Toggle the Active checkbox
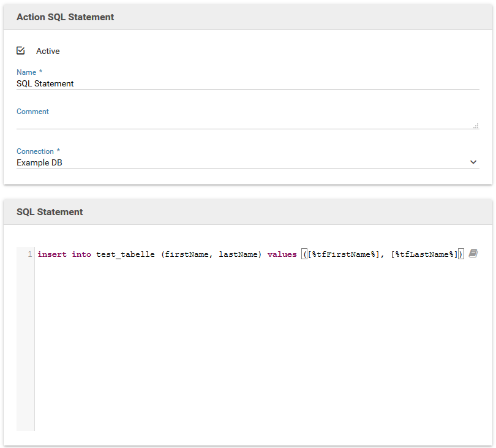 click(x=21, y=51)
